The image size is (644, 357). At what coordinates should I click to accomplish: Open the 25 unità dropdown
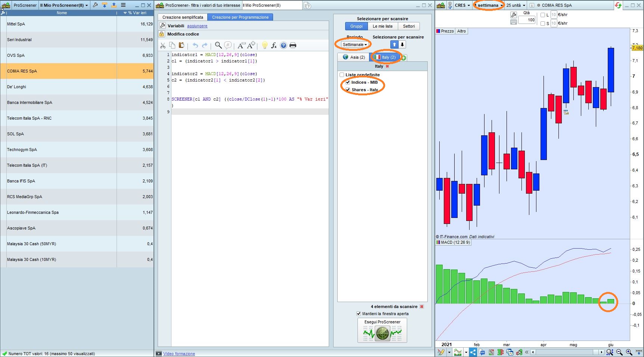pos(515,5)
